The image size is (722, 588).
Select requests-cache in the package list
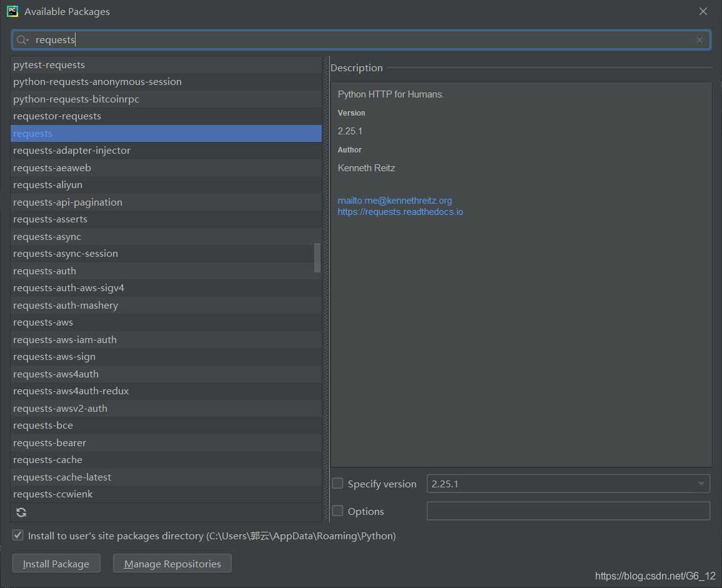[x=48, y=460]
